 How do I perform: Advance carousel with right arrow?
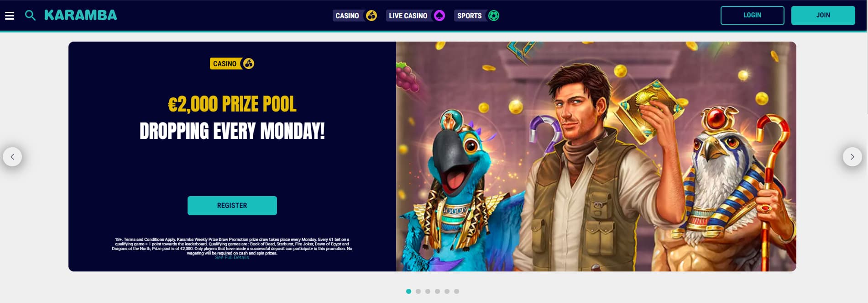pyautogui.click(x=852, y=157)
